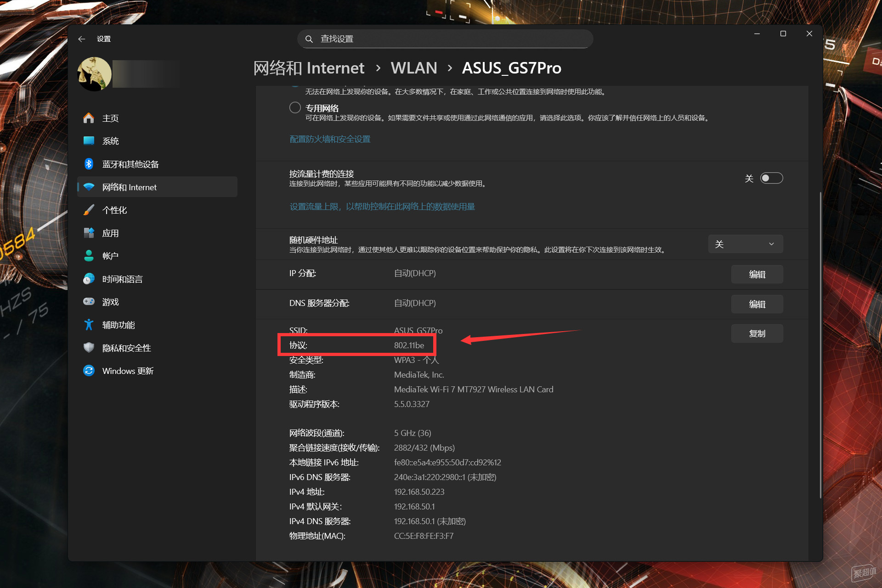This screenshot has height=588, width=882.
Task: Click 编辑 button for DNS 服务器分配
Action: click(757, 304)
